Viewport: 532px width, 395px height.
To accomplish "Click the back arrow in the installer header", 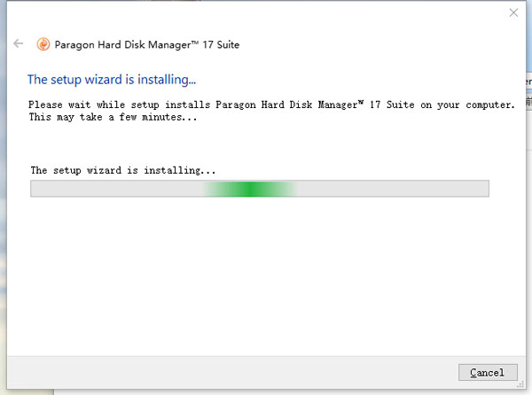I will pyautogui.click(x=19, y=43).
